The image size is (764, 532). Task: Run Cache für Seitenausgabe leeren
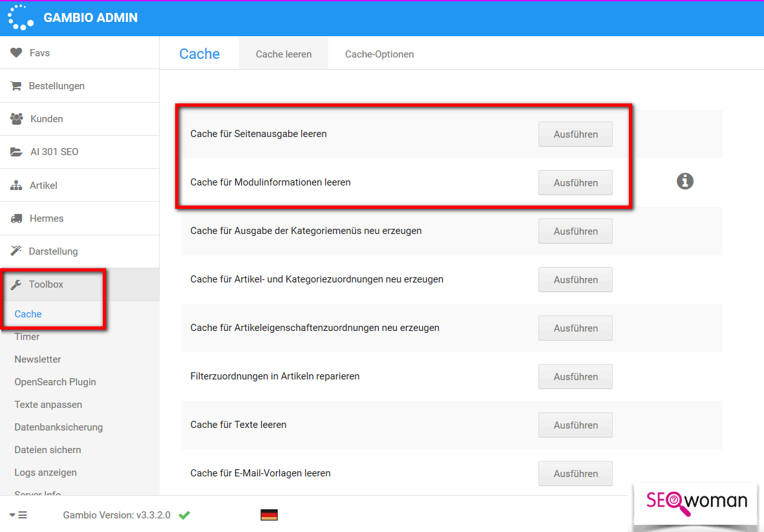click(x=575, y=134)
